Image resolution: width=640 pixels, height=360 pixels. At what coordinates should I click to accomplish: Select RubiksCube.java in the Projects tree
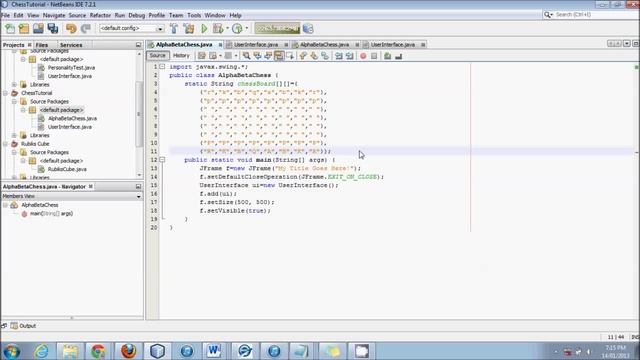point(67,169)
